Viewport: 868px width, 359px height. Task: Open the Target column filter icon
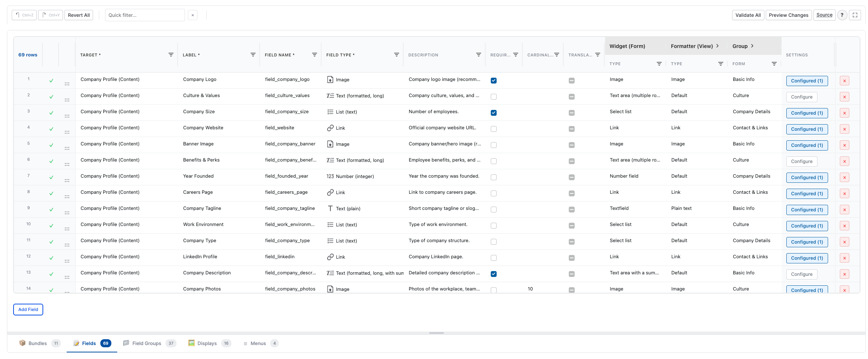[171, 55]
